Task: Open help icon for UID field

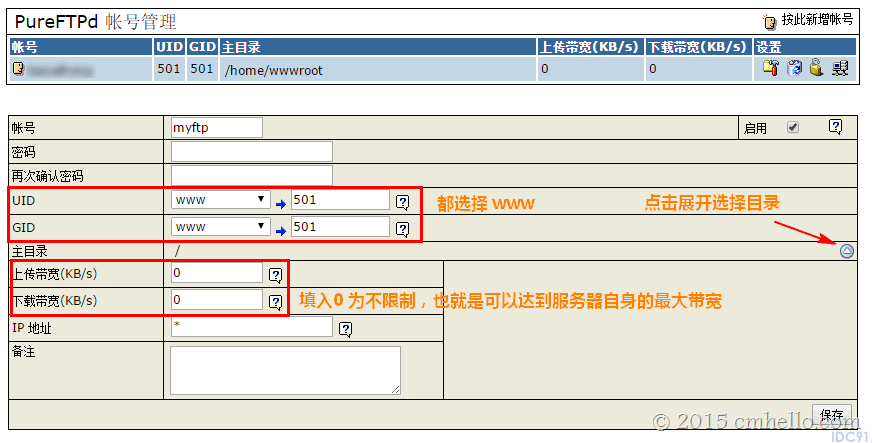Action: coord(403,202)
